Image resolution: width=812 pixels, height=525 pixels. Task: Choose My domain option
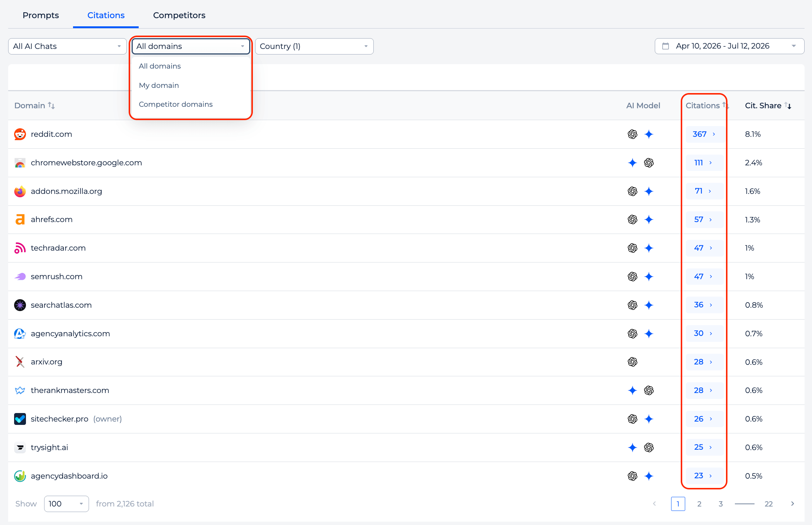tap(159, 85)
